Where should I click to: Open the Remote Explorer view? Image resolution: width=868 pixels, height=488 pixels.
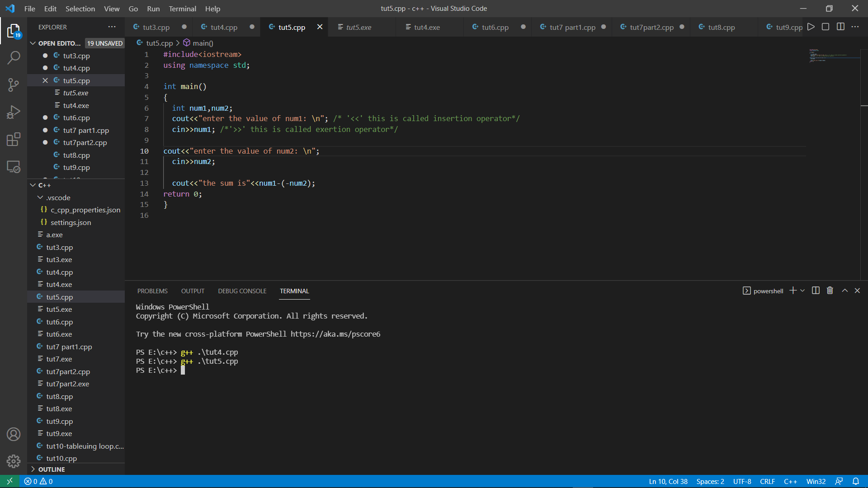(14, 167)
